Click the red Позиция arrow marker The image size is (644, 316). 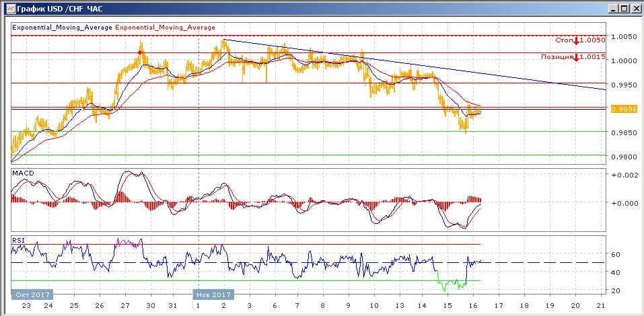(577, 57)
